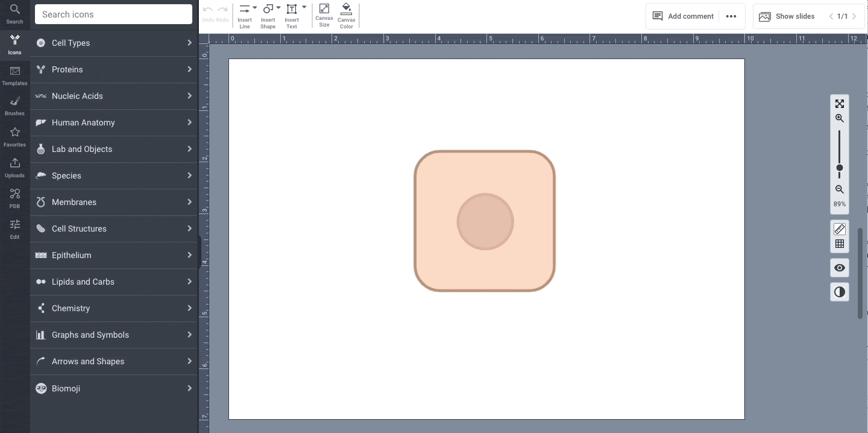Toggle the preview eye on the right panel
Viewport: 868px width, 433px height.
coord(840,268)
